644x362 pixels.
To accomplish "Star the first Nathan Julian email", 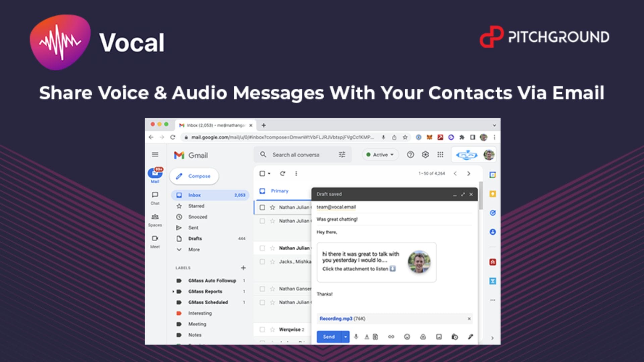I will click(272, 207).
